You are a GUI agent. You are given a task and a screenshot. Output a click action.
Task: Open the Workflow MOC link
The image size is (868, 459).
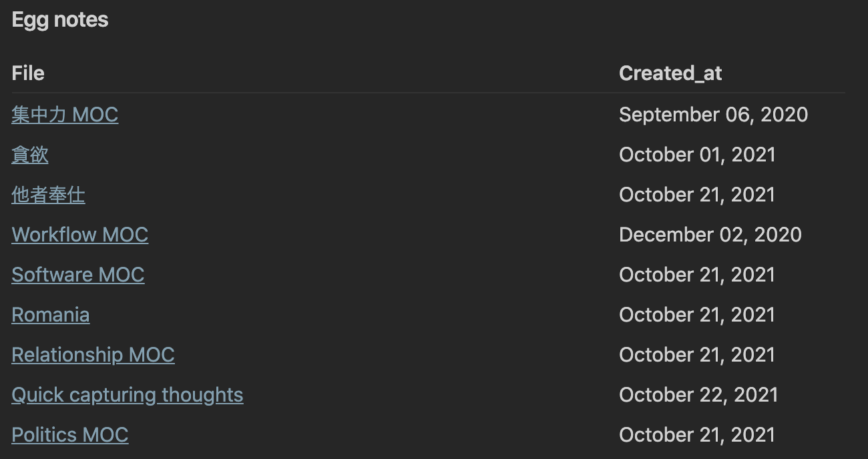tap(80, 235)
